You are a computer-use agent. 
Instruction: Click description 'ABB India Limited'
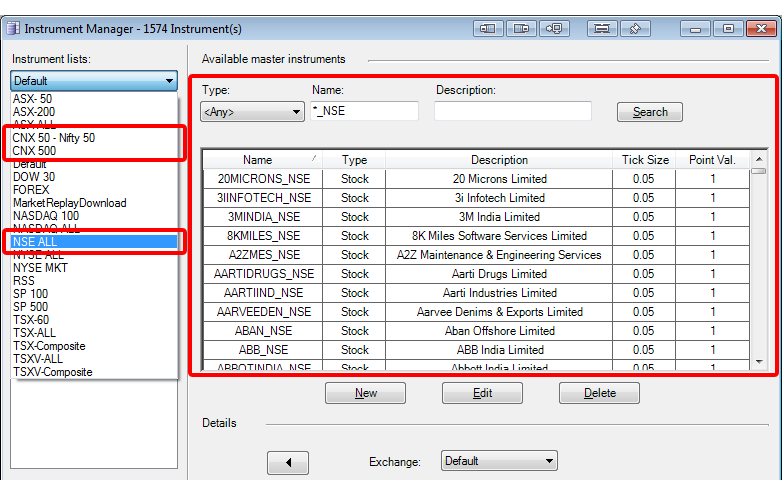pyautogui.click(x=500, y=349)
